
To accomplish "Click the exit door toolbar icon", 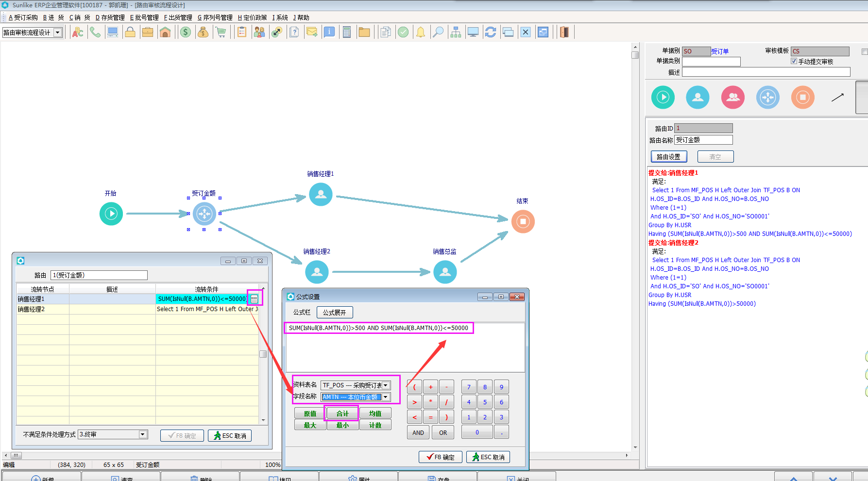I will pyautogui.click(x=564, y=33).
